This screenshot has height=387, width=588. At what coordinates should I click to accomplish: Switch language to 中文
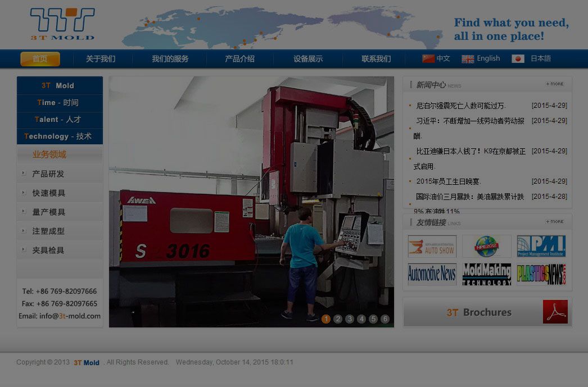tap(444, 58)
